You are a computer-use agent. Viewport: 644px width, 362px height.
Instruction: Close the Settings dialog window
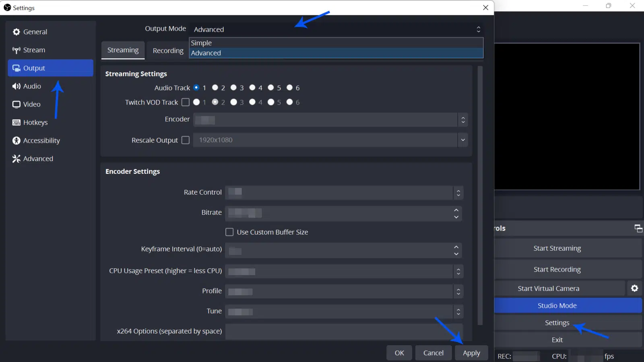[x=485, y=8]
